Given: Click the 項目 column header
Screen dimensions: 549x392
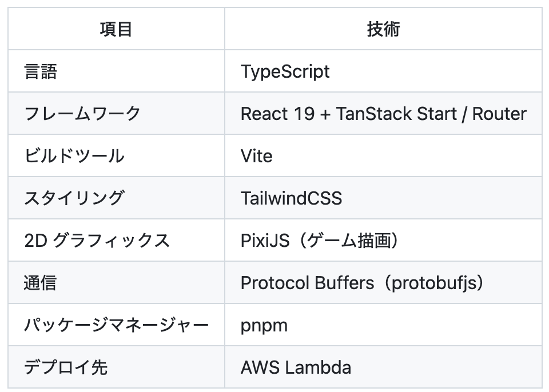Looking at the screenshot, I should tap(116, 30).
